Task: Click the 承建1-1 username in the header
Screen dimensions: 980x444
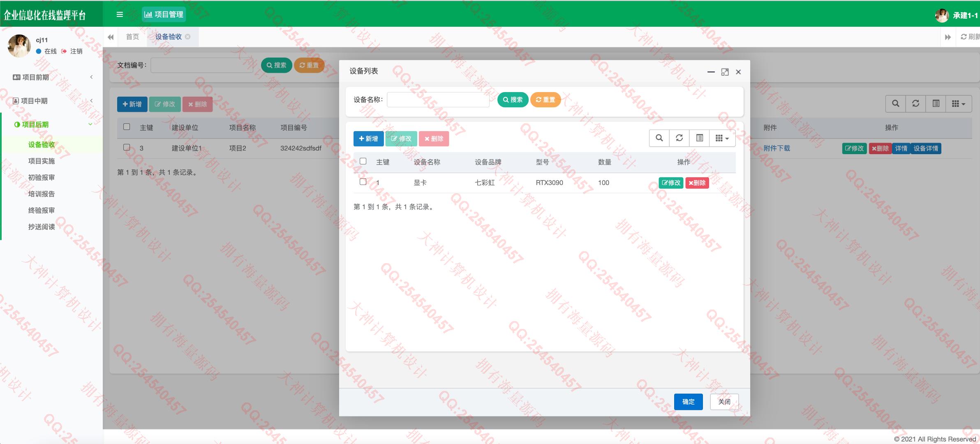Action: tap(965, 15)
